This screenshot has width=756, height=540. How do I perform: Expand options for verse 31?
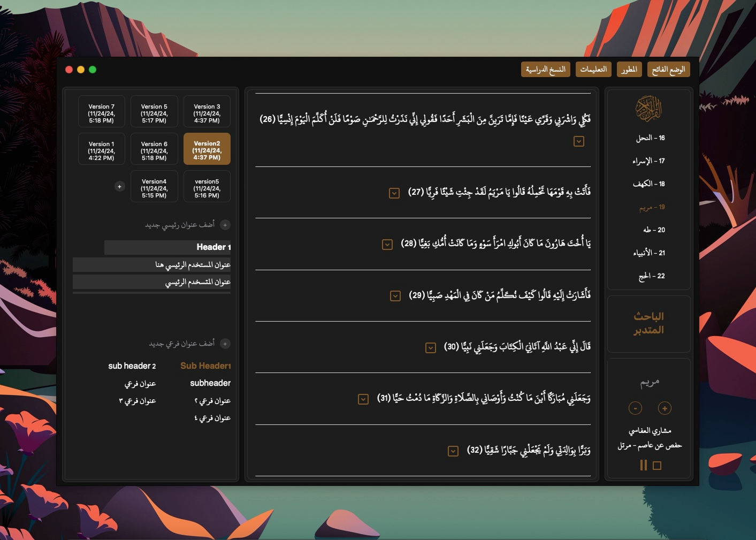pos(363,399)
